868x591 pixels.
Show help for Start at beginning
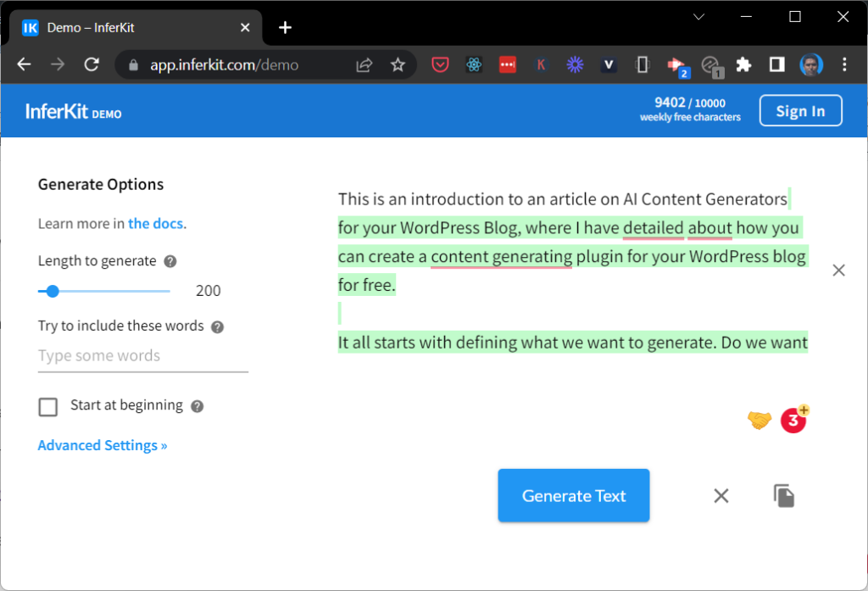pos(197,406)
